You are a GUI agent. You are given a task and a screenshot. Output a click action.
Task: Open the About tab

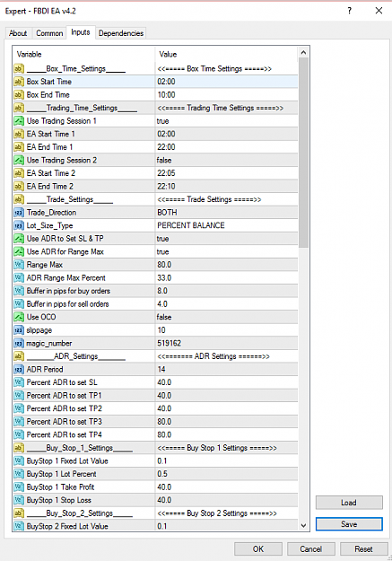pos(18,33)
